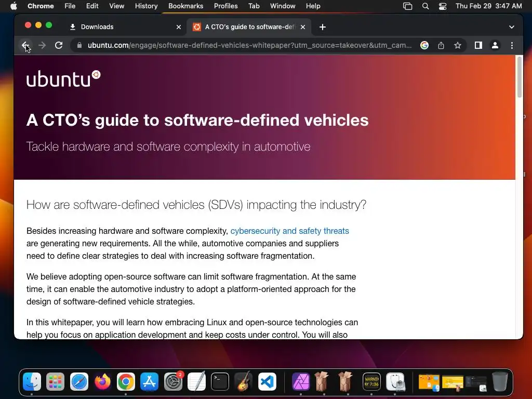Click the forward navigation arrow
532x399 pixels.
42,45
